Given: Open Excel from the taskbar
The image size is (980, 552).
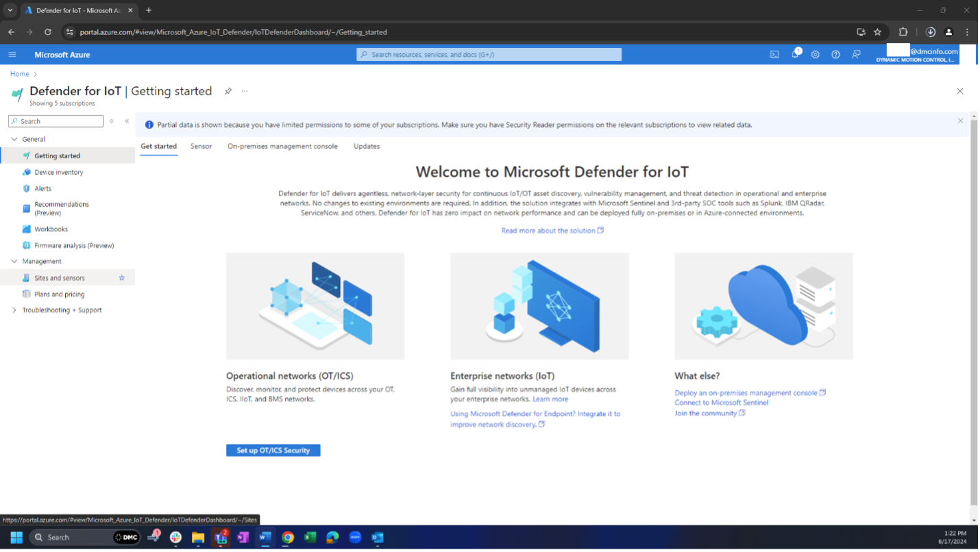Looking at the screenshot, I should pos(310,538).
